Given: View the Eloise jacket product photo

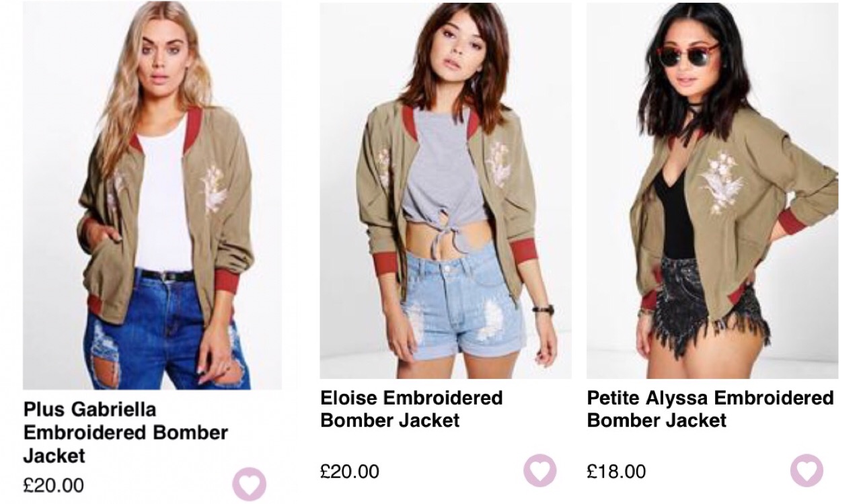Looking at the screenshot, I should [445, 191].
